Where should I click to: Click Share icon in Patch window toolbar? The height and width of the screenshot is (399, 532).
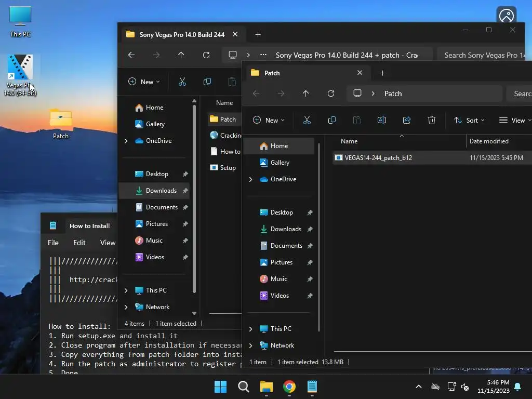click(x=406, y=120)
